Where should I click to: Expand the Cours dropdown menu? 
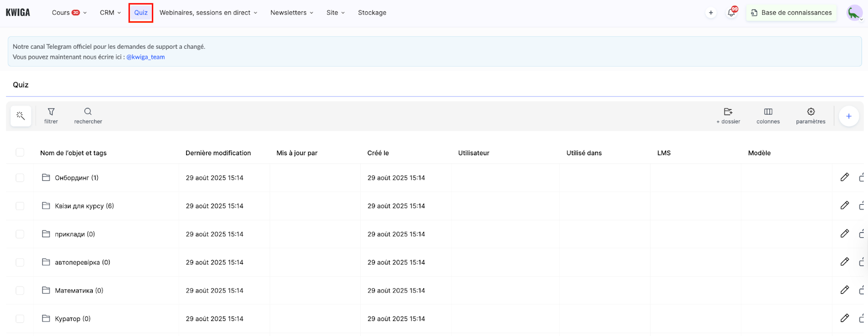click(68, 12)
